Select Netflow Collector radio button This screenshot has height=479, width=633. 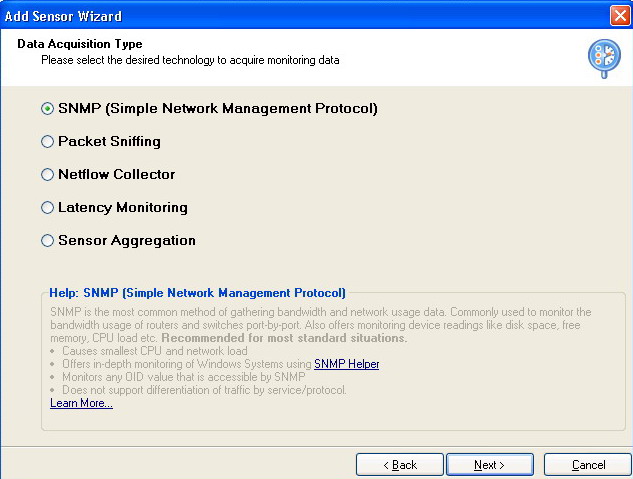pos(47,175)
